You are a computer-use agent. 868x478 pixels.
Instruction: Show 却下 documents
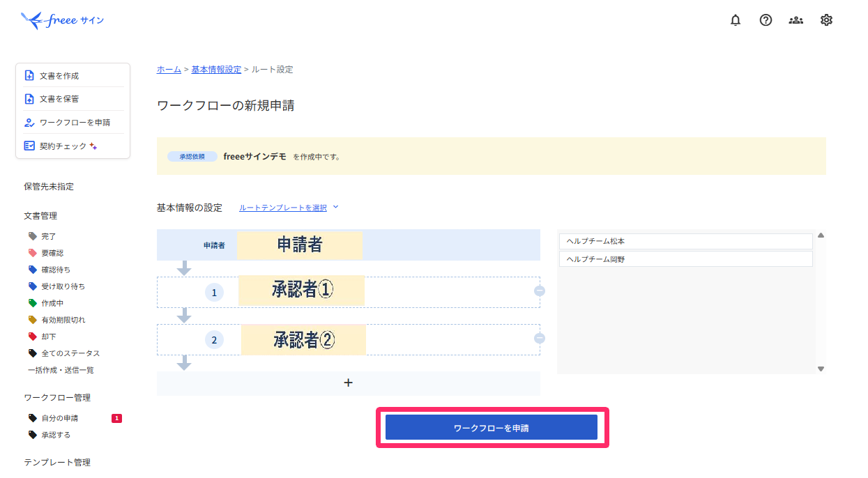[48, 337]
